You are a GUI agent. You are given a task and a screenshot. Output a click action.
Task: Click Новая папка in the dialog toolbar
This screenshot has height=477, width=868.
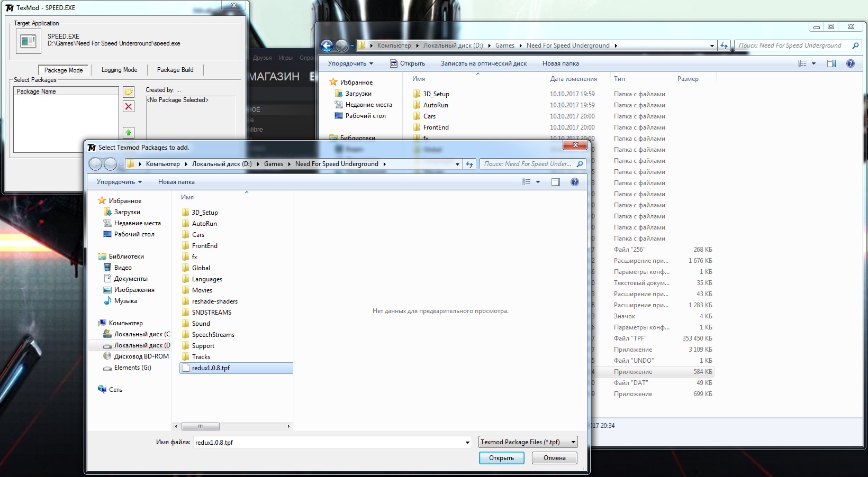point(176,182)
